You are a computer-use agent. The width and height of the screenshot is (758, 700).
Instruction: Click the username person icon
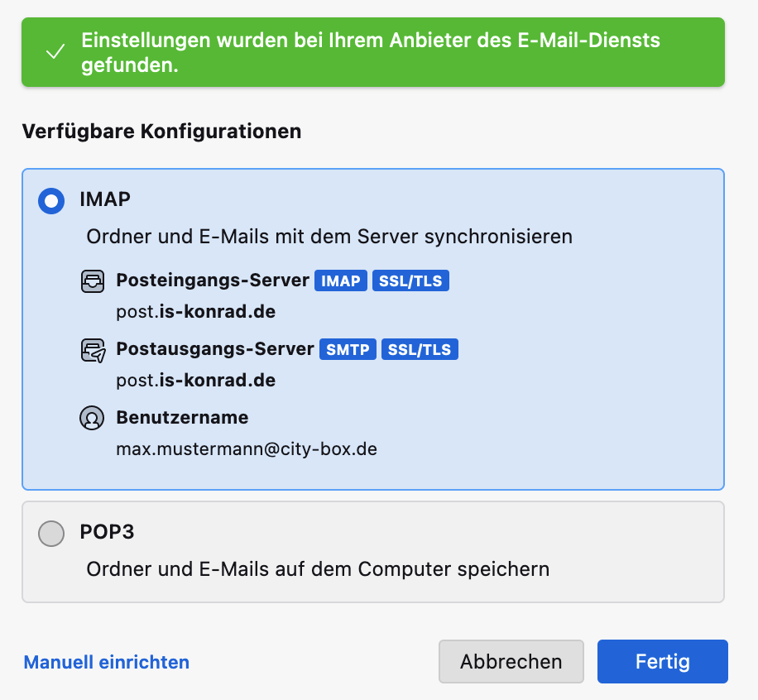92,418
